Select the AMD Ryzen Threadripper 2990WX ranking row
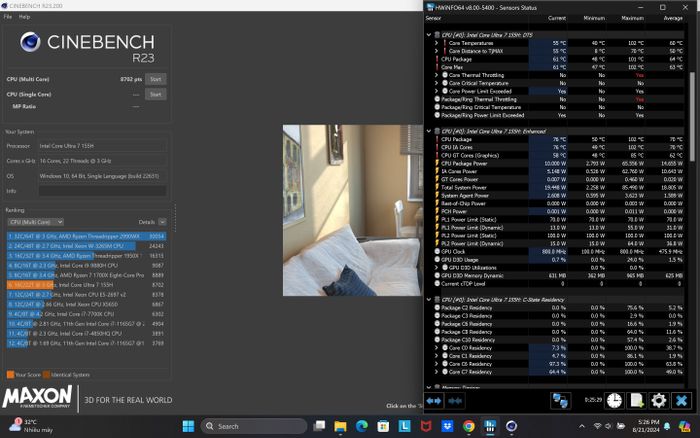 coord(87,236)
